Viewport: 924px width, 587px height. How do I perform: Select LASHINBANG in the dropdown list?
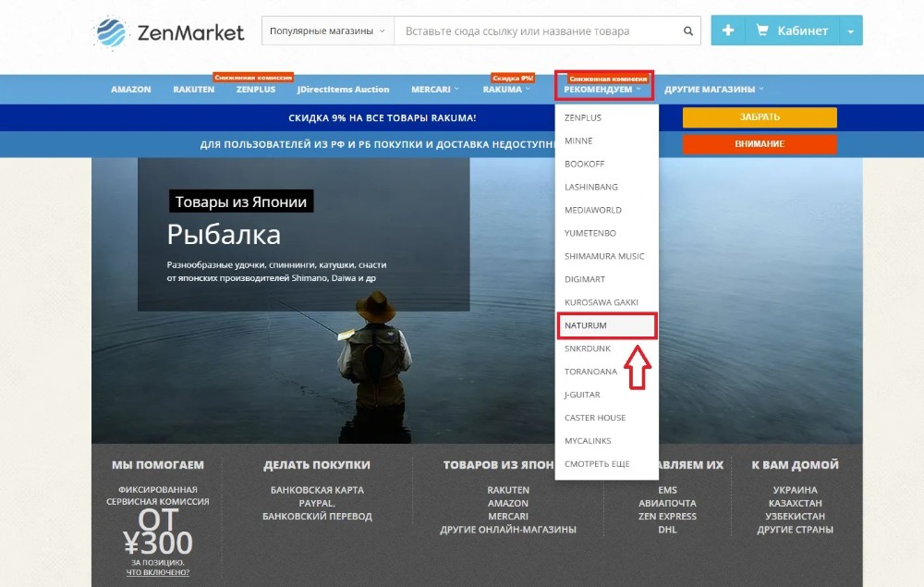606,187
